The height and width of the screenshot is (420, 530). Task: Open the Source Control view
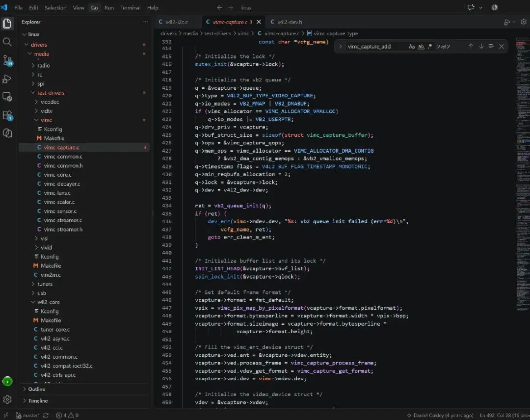[7, 61]
